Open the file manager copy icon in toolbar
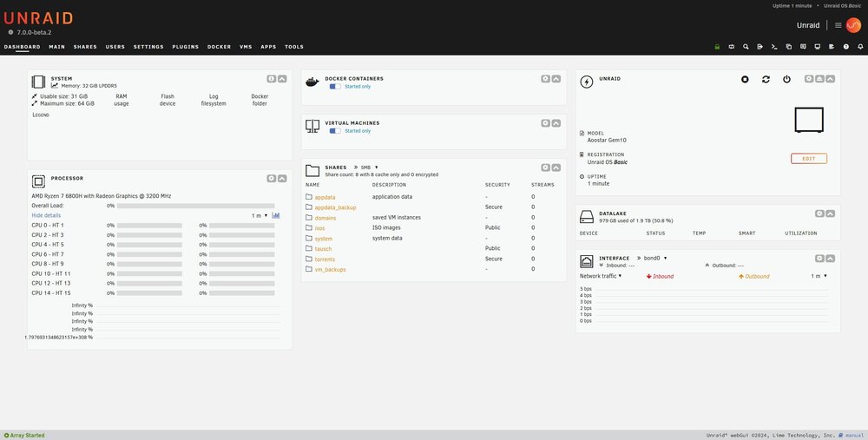868x440 pixels. coord(789,47)
